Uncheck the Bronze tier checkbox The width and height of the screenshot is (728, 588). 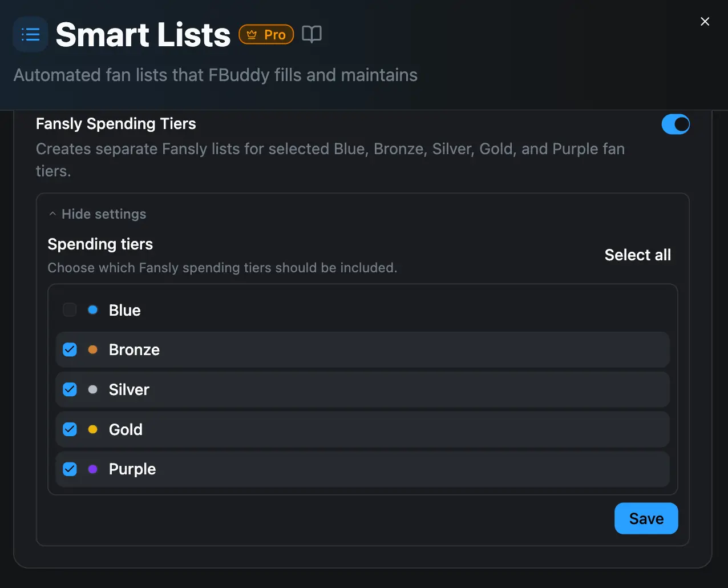pyautogui.click(x=69, y=349)
